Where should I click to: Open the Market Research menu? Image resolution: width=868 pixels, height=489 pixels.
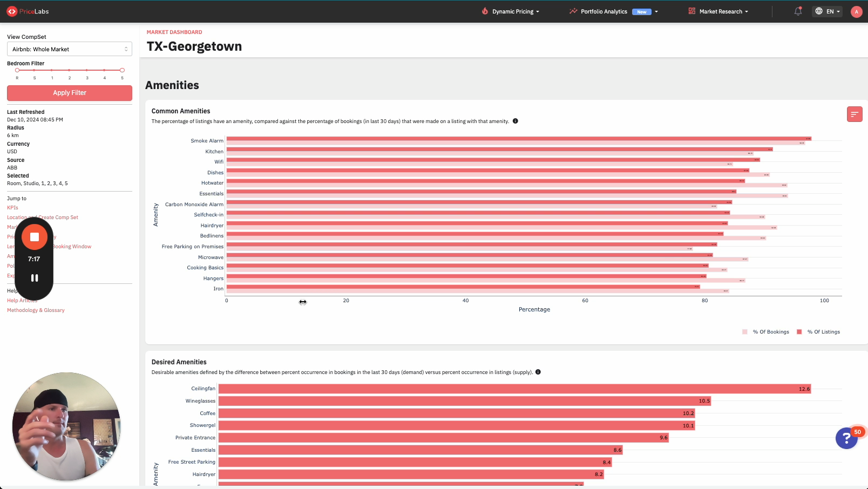point(718,11)
